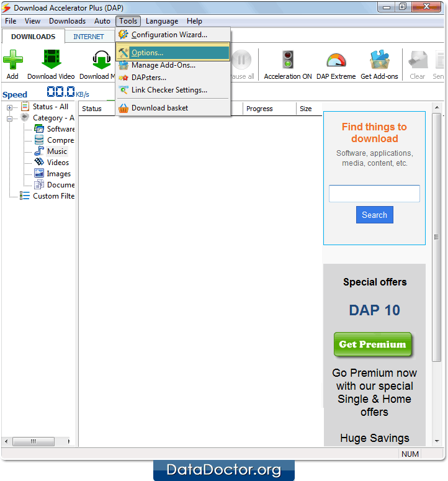The image size is (448, 481).
Task: Open Link Checker Settings... entry
Action: point(173,90)
